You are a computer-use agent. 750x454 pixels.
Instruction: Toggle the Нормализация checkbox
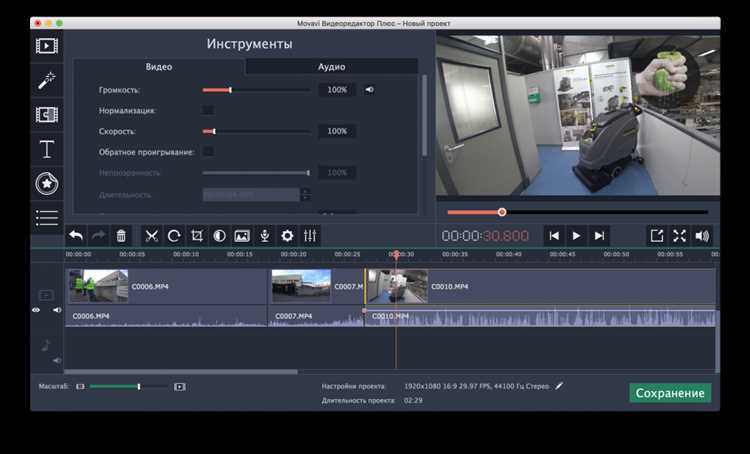pos(208,111)
